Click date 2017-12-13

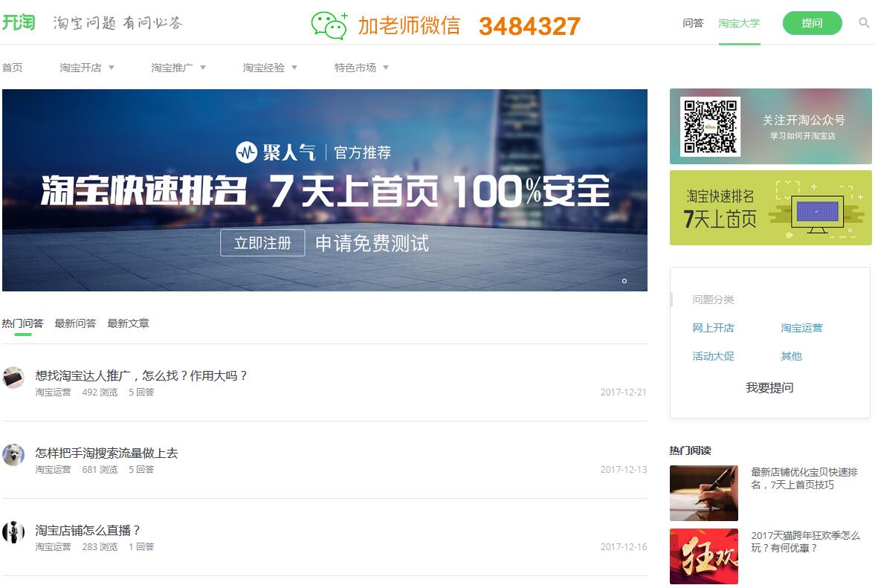tap(623, 470)
